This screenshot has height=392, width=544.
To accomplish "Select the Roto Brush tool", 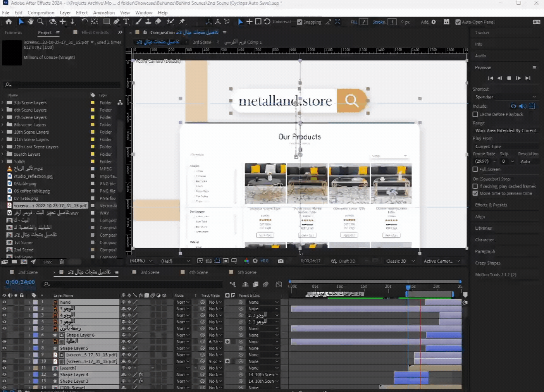I will (170, 22).
